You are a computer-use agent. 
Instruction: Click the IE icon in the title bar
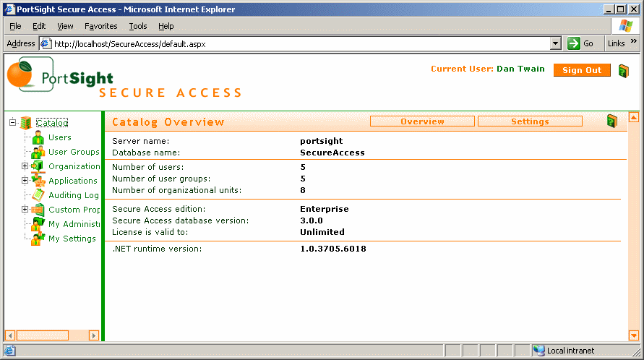click(9, 9)
